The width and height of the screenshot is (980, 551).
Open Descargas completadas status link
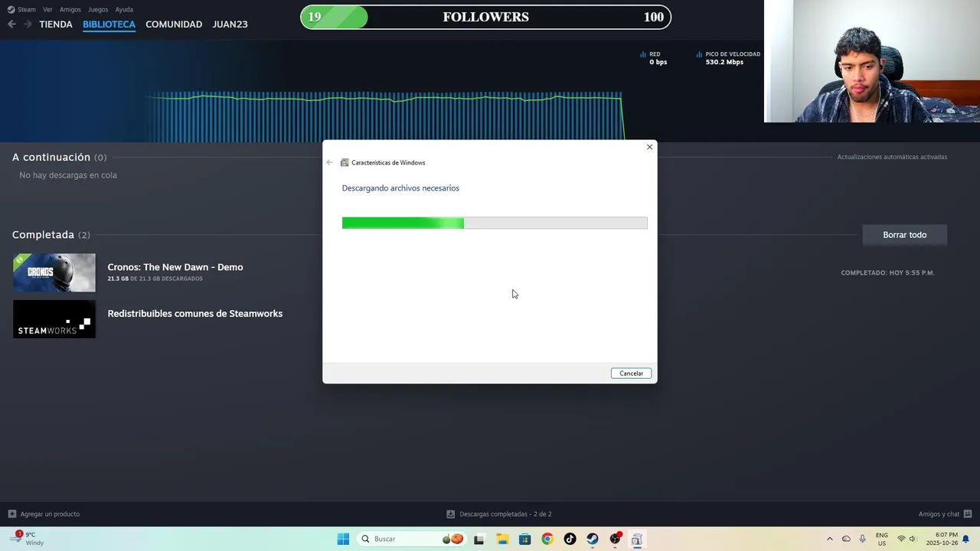pyautogui.click(x=505, y=514)
